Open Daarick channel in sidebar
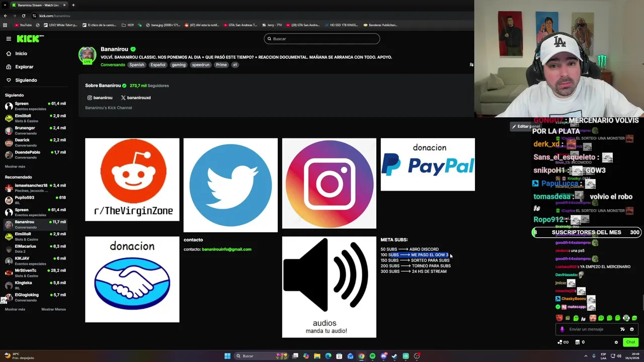This screenshot has width=644, height=362. 35,142
